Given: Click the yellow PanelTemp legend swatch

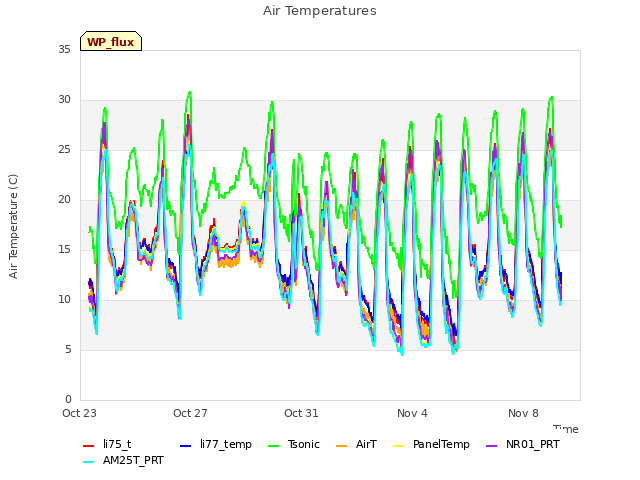Looking at the screenshot, I should tap(398, 445).
